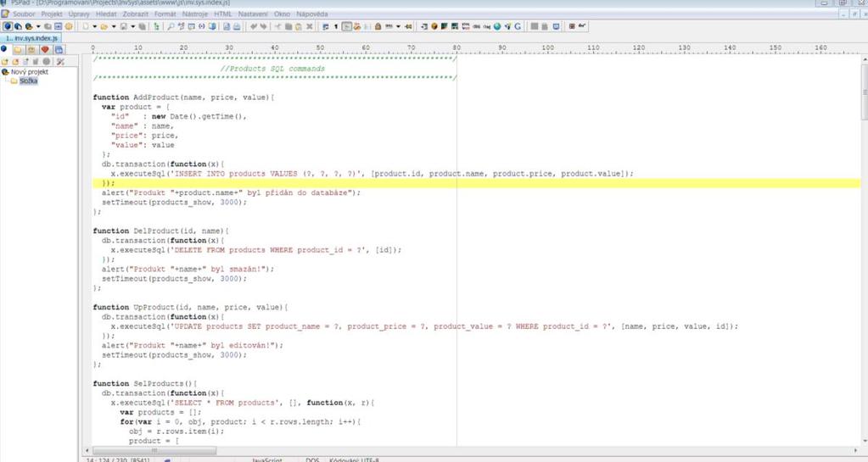Image resolution: width=868 pixels, height=462 pixels.
Task: Click the Save all files icon
Action: point(143,26)
